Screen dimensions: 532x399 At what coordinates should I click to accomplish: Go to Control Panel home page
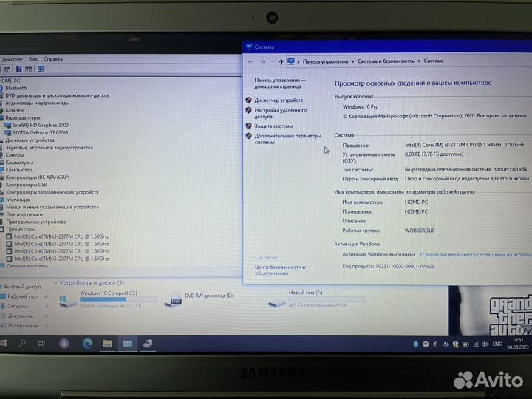pos(279,83)
